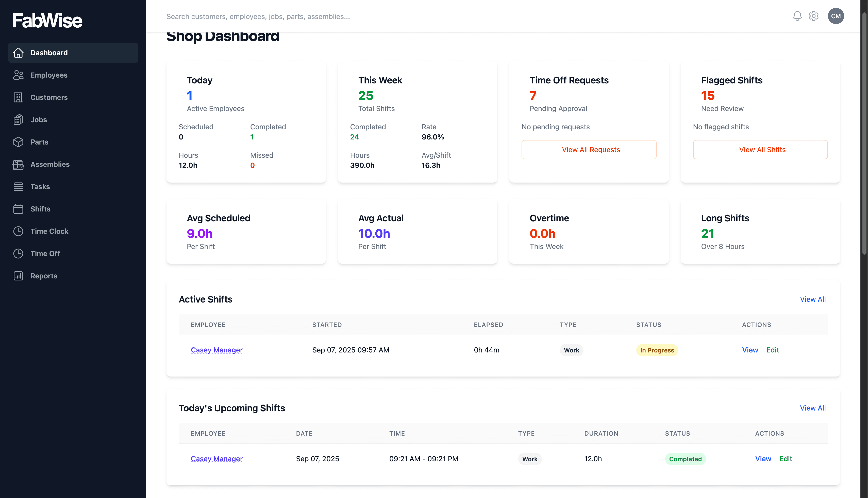This screenshot has height=498, width=868.
Task: Click the notifications bell icon
Action: pyautogui.click(x=797, y=16)
